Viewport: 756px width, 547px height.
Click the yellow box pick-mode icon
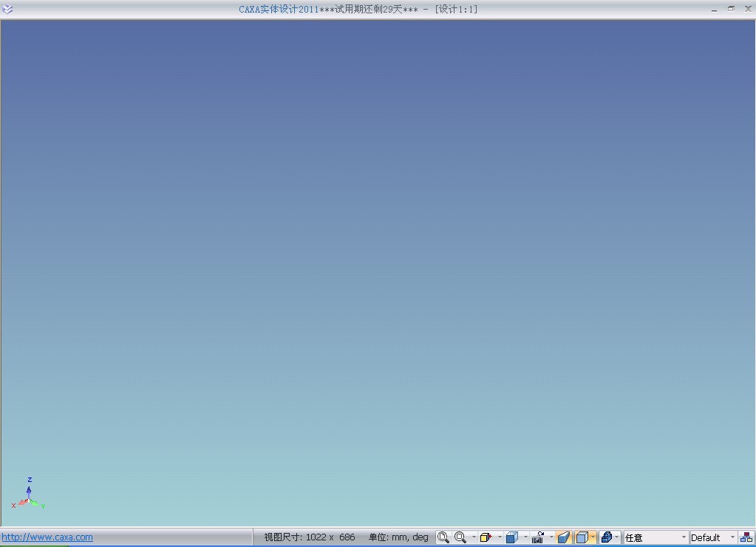[x=486, y=537]
